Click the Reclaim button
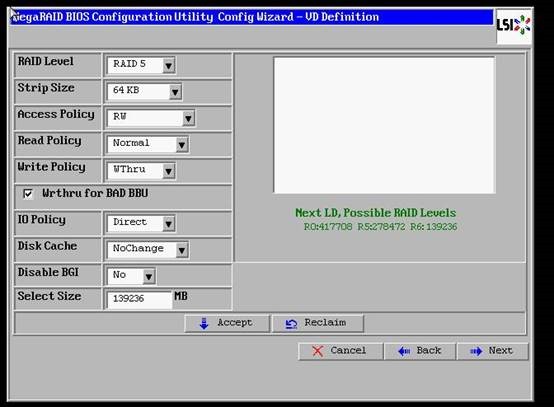The image size is (554, 407). pyautogui.click(x=318, y=323)
